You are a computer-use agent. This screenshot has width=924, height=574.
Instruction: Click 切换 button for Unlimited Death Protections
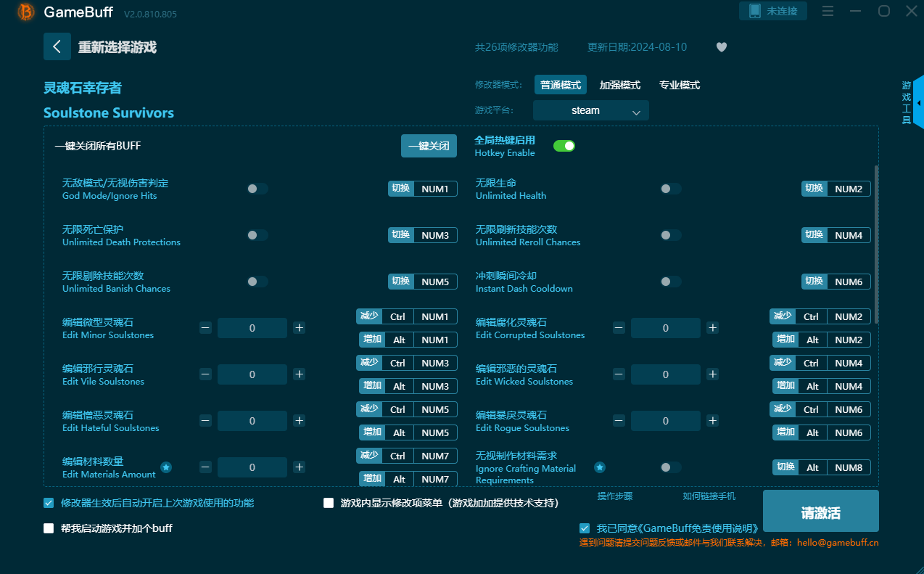click(401, 235)
